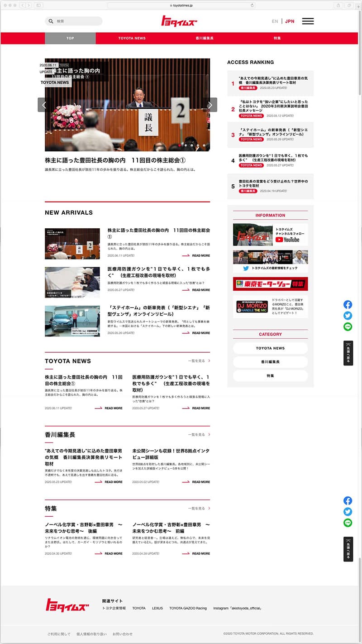Open the article title ノーベル化学賞・吉野彰×豊田章男 後編
Screen dimensions: 362x644
pos(84,528)
